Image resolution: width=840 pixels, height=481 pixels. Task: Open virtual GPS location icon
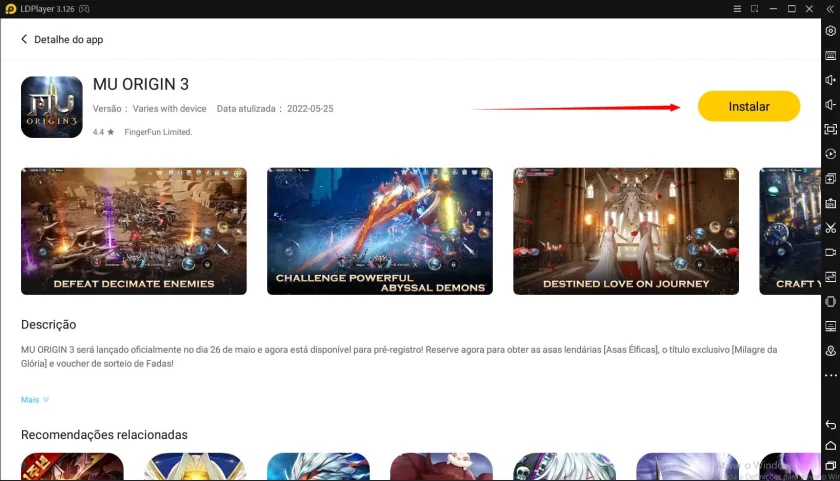[x=830, y=351]
